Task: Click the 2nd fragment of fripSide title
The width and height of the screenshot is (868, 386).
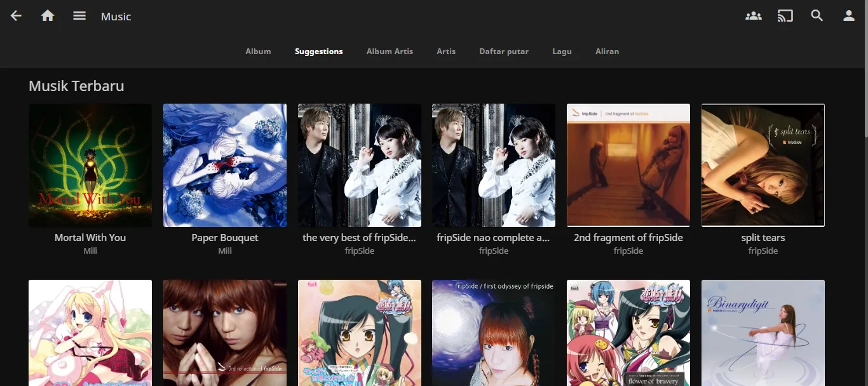Action: click(x=628, y=238)
